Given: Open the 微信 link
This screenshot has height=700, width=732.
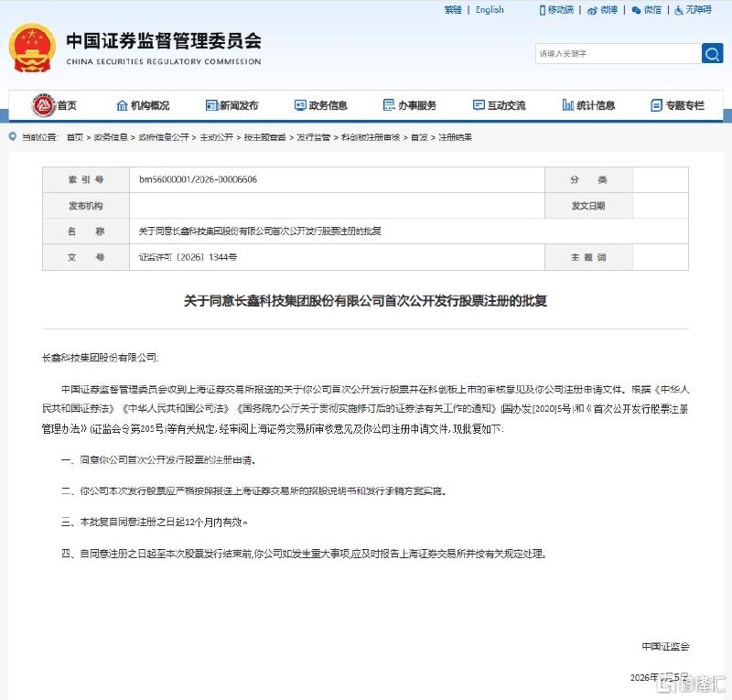Looking at the screenshot, I should (652, 10).
